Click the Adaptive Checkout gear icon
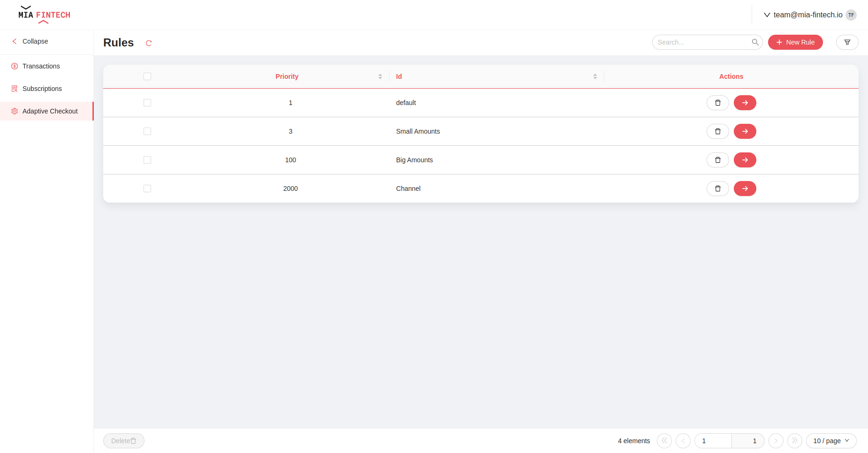This screenshot has height=453, width=868. [x=15, y=111]
